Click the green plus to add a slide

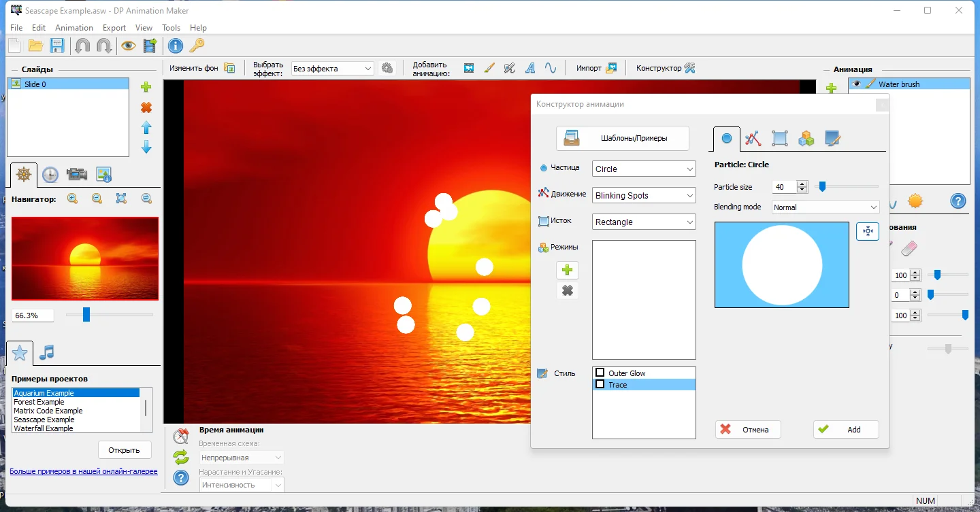(146, 87)
